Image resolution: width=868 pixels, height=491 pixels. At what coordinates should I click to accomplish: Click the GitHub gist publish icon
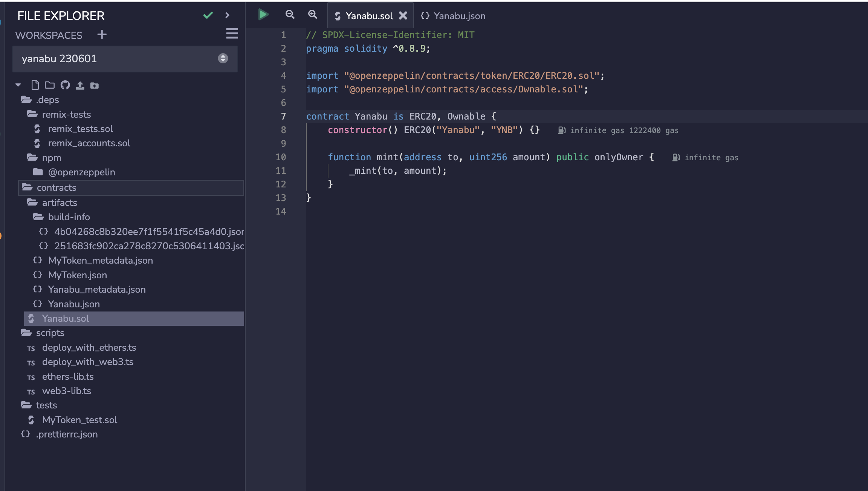click(65, 85)
